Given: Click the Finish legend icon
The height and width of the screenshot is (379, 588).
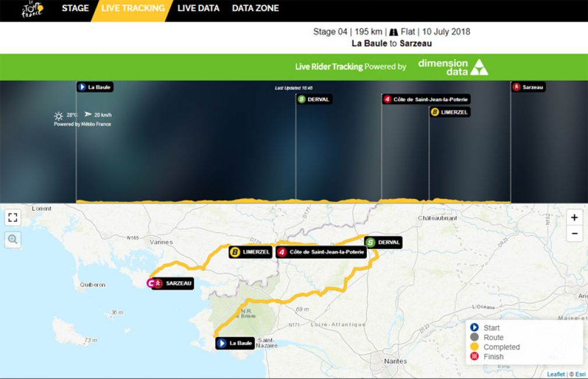Looking at the screenshot, I should click(474, 356).
